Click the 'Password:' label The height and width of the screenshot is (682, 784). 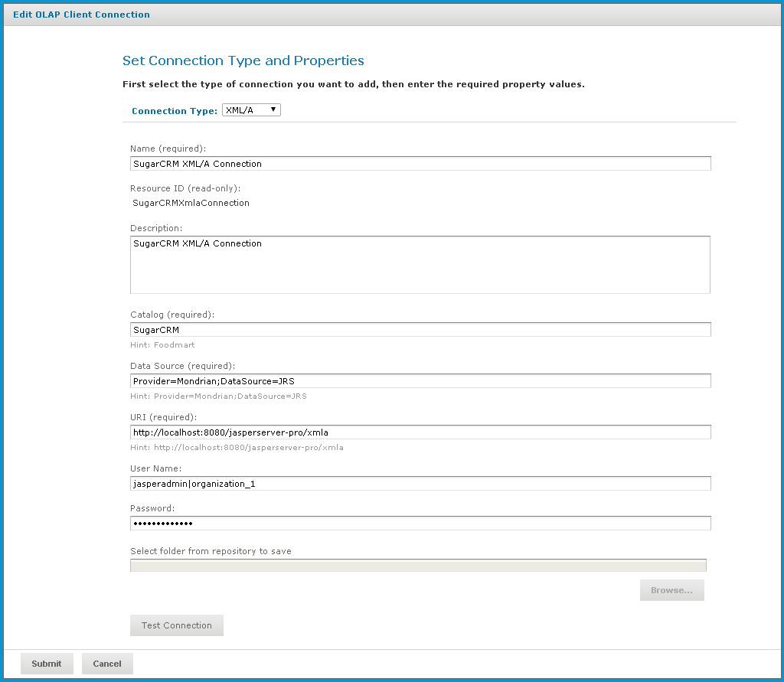point(152,508)
